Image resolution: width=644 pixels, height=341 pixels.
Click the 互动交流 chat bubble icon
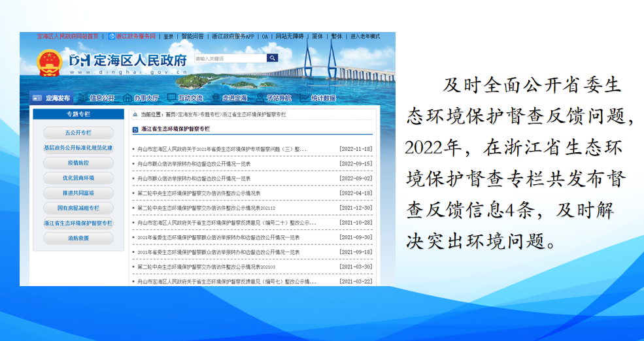171,98
